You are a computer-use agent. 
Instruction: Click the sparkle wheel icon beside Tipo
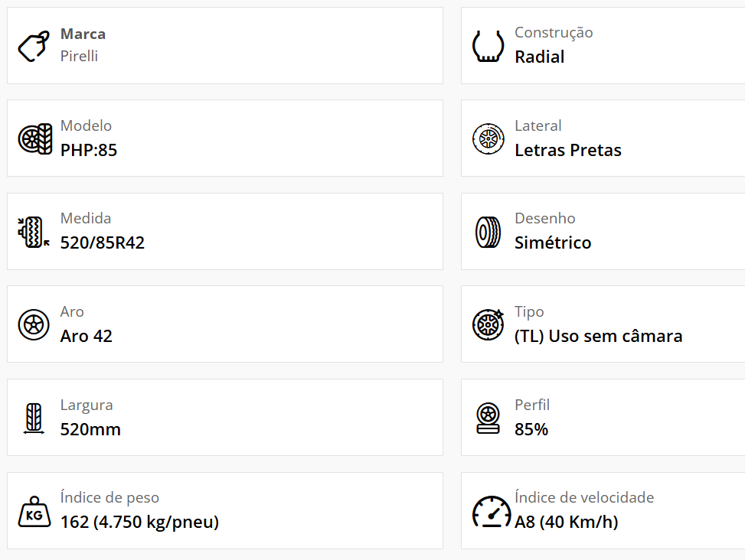pos(488,324)
